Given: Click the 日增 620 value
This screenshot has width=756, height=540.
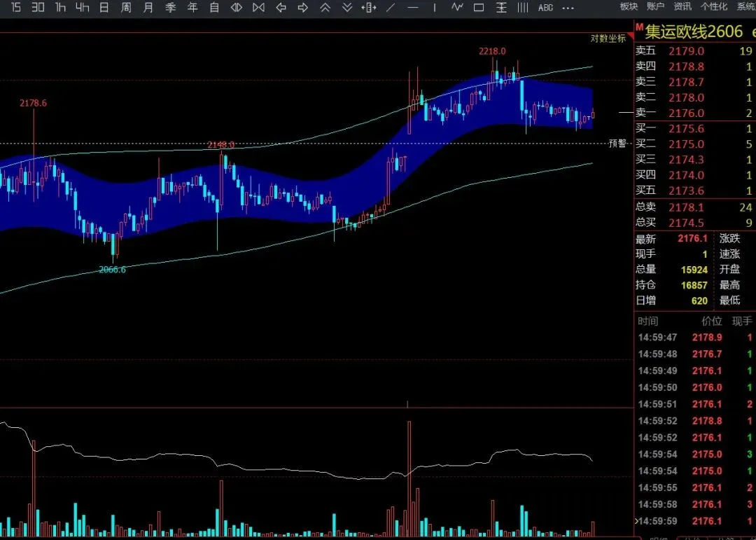Looking at the screenshot, I should click(699, 301).
